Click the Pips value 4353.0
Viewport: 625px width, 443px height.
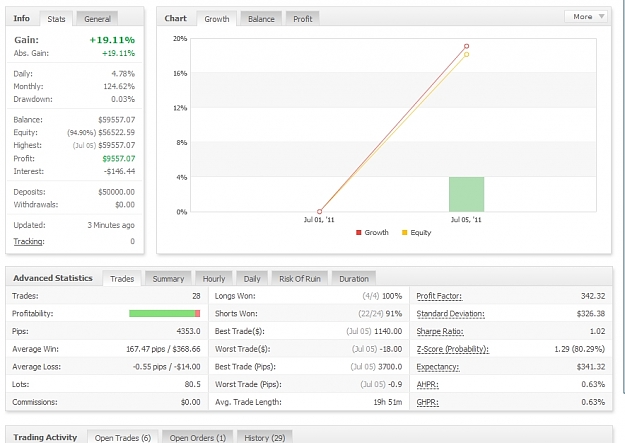tap(188, 331)
